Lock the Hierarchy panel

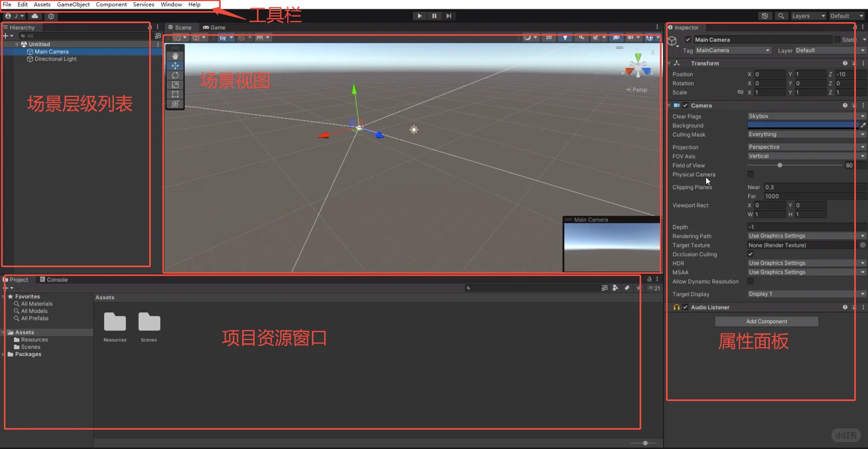click(x=149, y=27)
